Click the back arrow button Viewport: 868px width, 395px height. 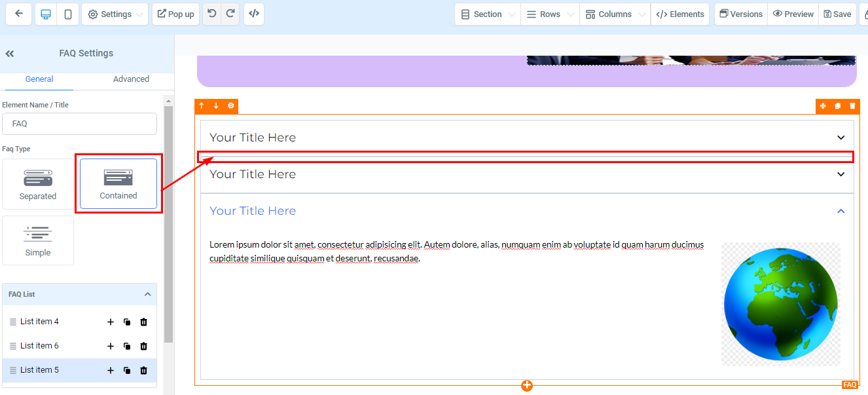(18, 14)
